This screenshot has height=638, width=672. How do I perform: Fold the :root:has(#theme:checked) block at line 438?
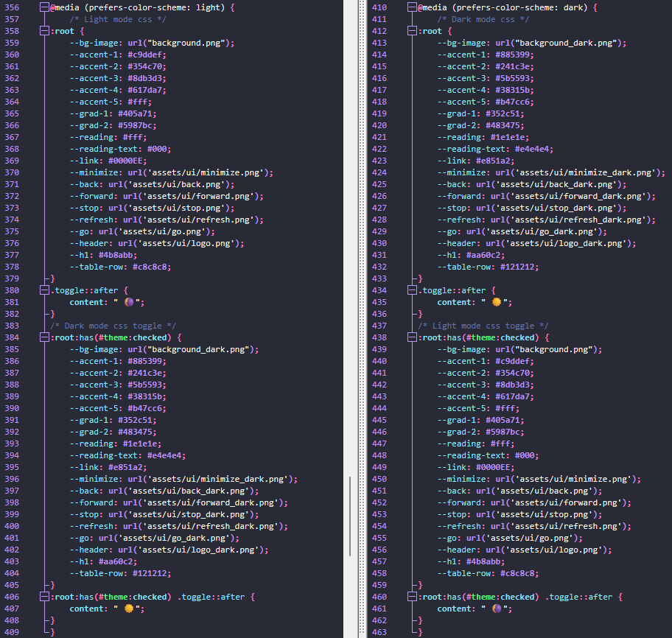coord(413,337)
